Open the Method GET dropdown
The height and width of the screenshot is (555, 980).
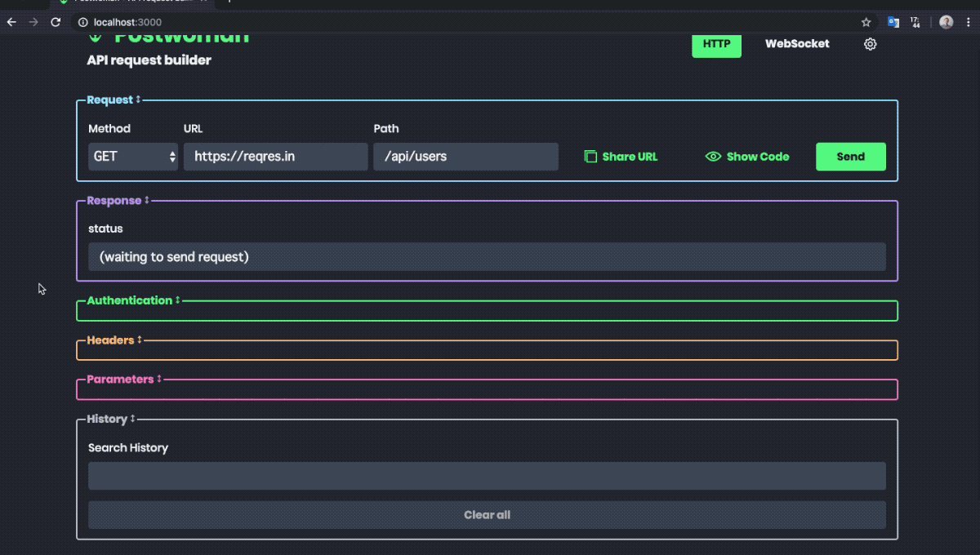(x=133, y=157)
